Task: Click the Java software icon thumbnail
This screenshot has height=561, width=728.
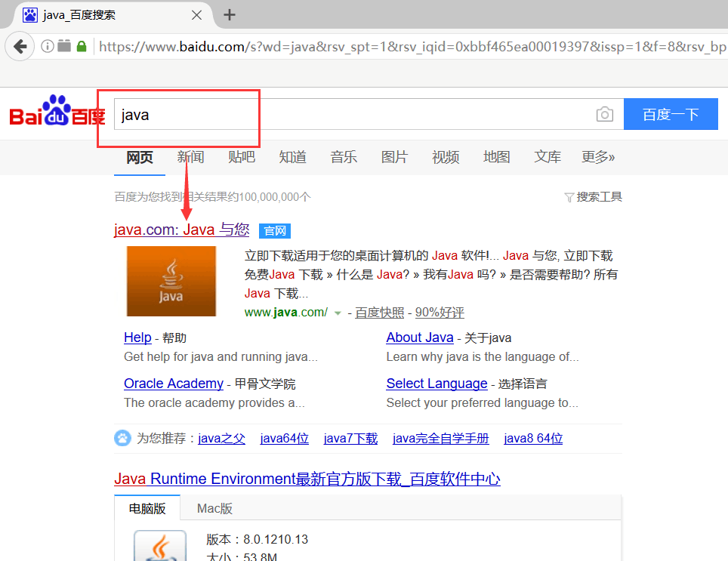Action: coord(160,546)
